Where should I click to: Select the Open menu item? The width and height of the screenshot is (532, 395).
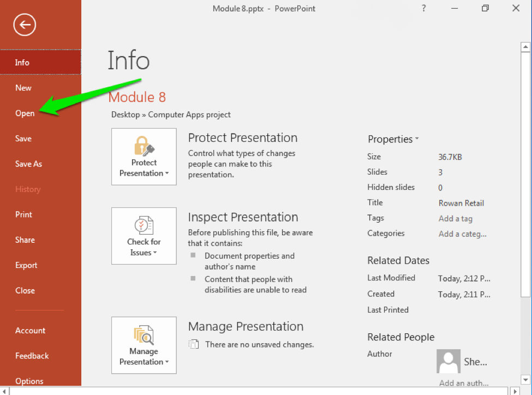pyautogui.click(x=25, y=113)
